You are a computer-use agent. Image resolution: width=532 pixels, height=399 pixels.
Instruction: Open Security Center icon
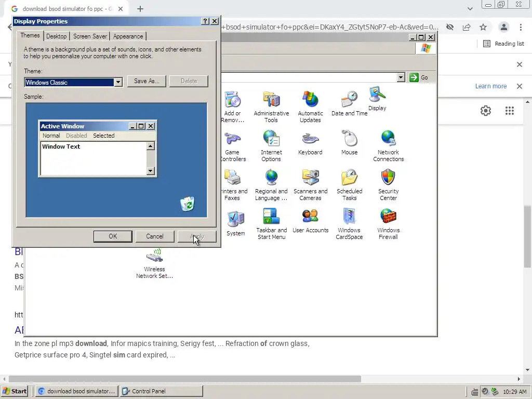(388, 185)
